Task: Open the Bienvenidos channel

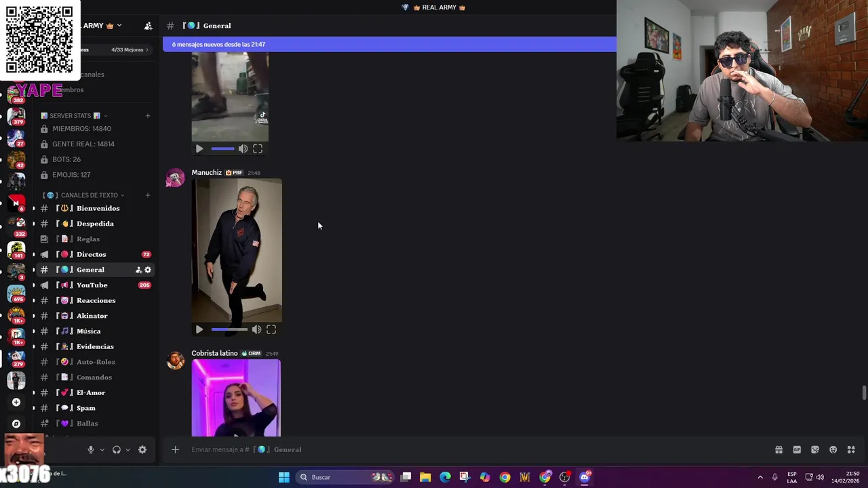Action: point(94,208)
